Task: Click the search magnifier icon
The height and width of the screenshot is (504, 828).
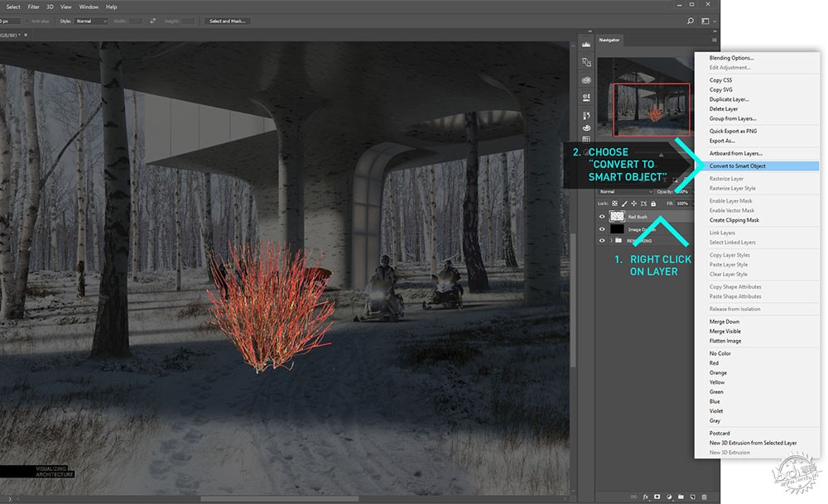Action: point(691,22)
